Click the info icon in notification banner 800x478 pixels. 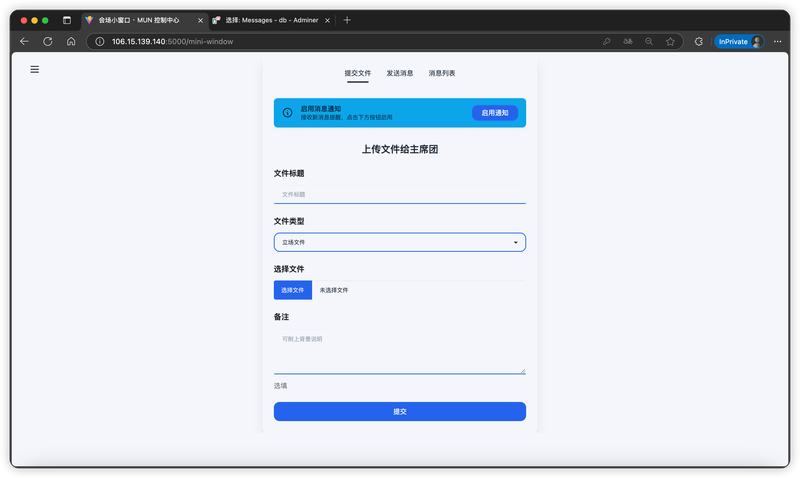[287, 113]
